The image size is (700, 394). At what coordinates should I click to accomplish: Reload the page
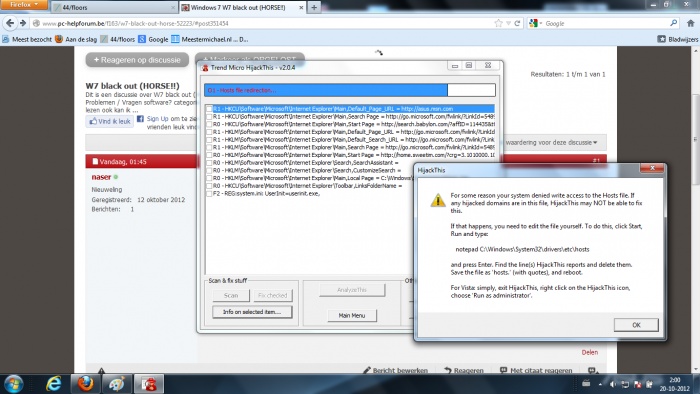pyautogui.click(x=517, y=23)
